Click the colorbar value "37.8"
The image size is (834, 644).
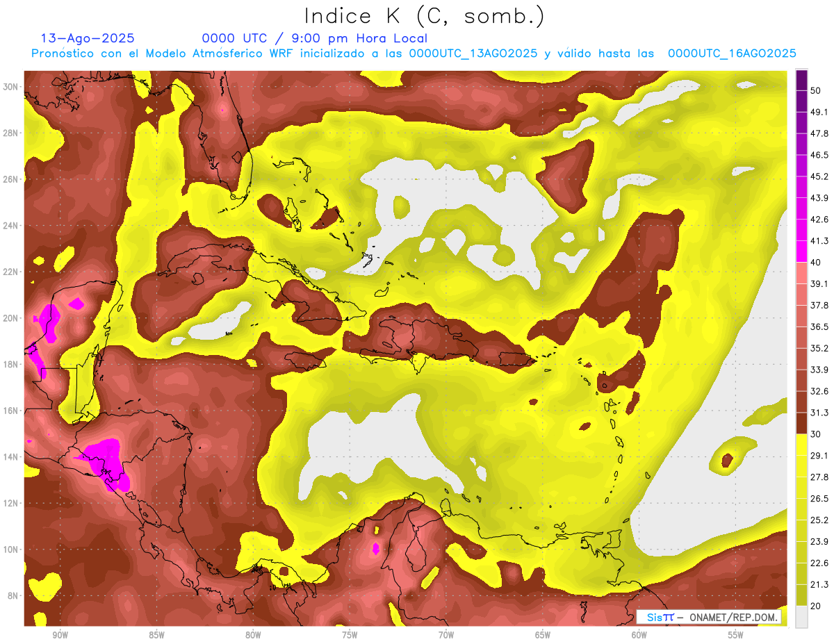(x=819, y=306)
